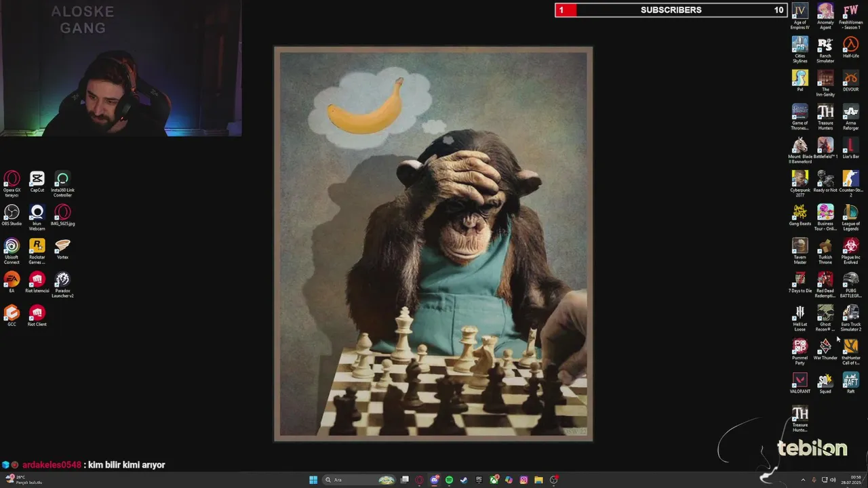Open Spotify from the taskbar
The height and width of the screenshot is (488, 868).
coord(449,480)
